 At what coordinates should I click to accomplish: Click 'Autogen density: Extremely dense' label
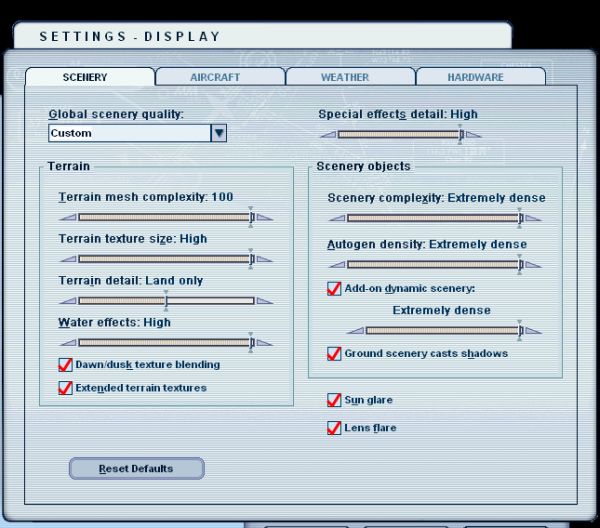click(427, 244)
